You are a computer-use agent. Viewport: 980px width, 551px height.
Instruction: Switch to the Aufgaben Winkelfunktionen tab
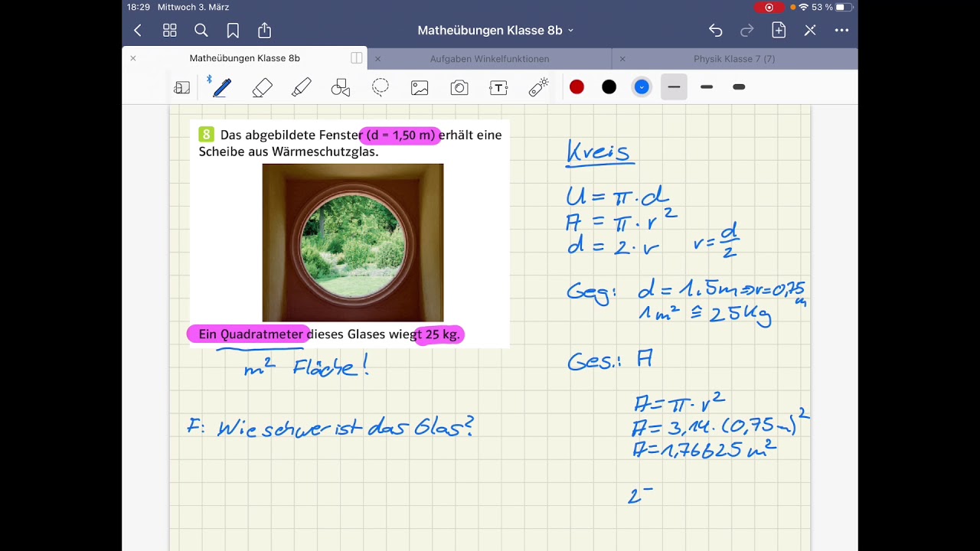(x=489, y=59)
